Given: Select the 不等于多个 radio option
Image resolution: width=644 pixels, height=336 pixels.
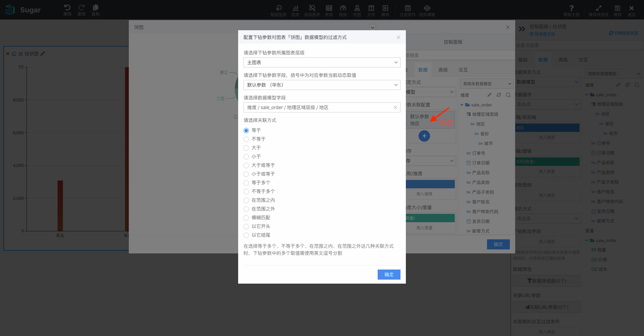Looking at the screenshot, I should click(246, 192).
